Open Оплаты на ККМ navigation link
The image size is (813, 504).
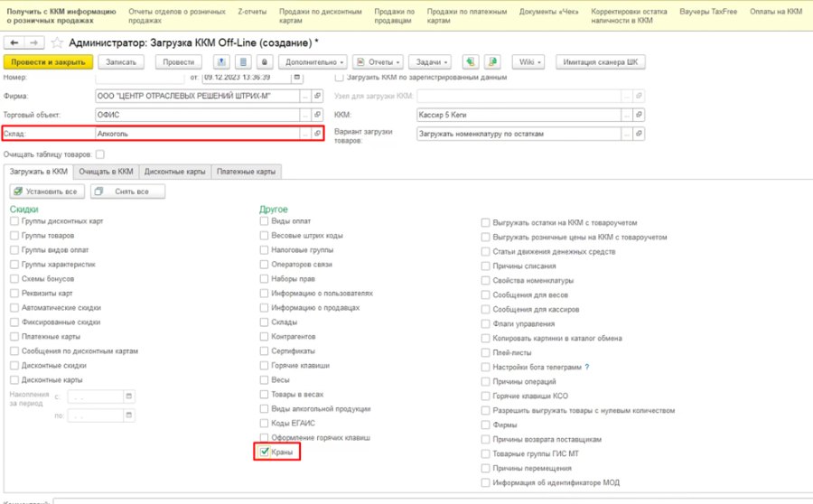[776, 11]
